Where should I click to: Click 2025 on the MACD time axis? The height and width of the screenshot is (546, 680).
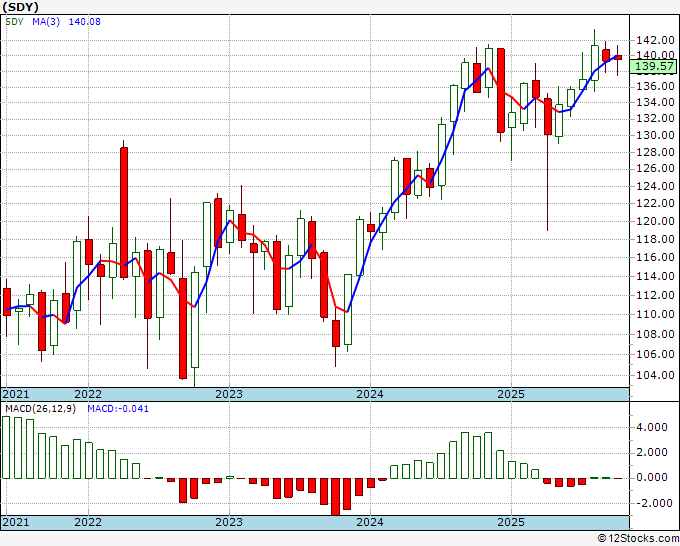tap(511, 522)
